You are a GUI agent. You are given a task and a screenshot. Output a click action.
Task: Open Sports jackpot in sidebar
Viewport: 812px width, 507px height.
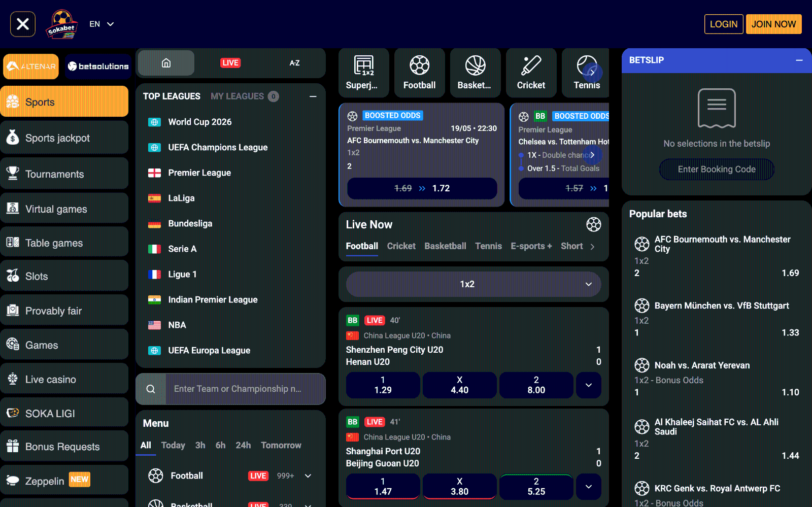64,138
